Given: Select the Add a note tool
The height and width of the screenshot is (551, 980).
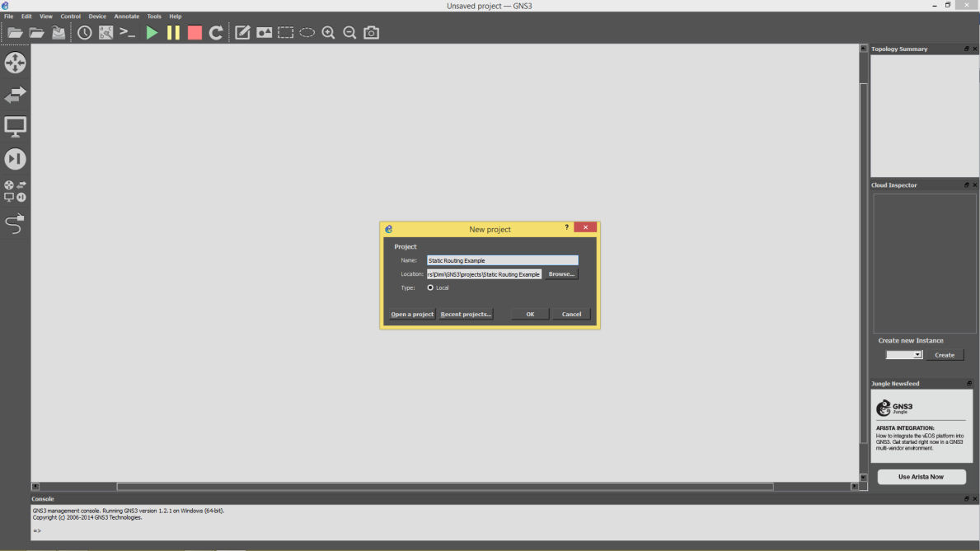Looking at the screenshot, I should (242, 32).
